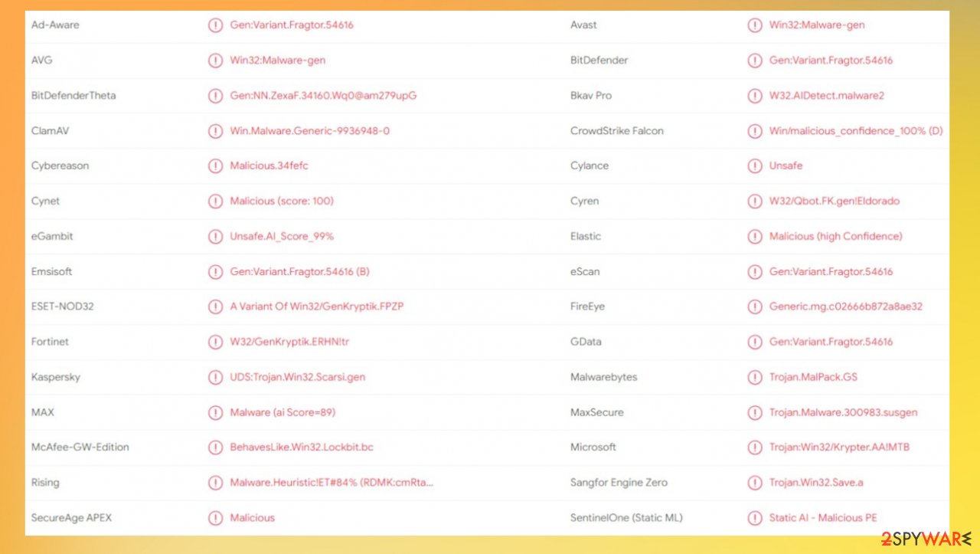The image size is (980, 554).
Task: Click the detection W32.AIDetect.malware2
Action: 827,96
